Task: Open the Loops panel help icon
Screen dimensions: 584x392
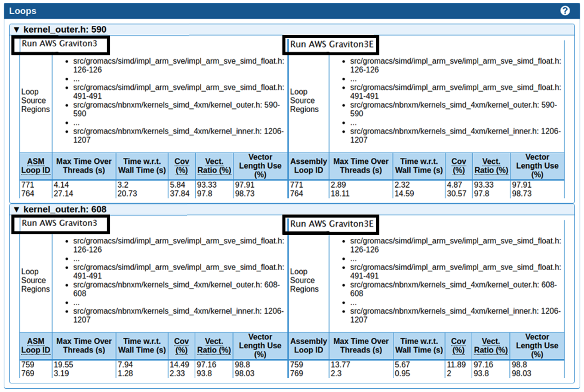Action: click(564, 10)
